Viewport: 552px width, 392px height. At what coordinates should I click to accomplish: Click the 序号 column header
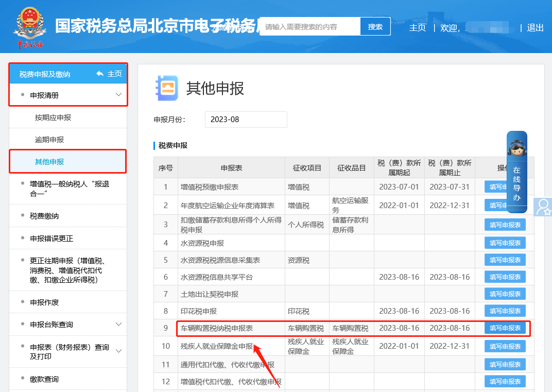165,168
